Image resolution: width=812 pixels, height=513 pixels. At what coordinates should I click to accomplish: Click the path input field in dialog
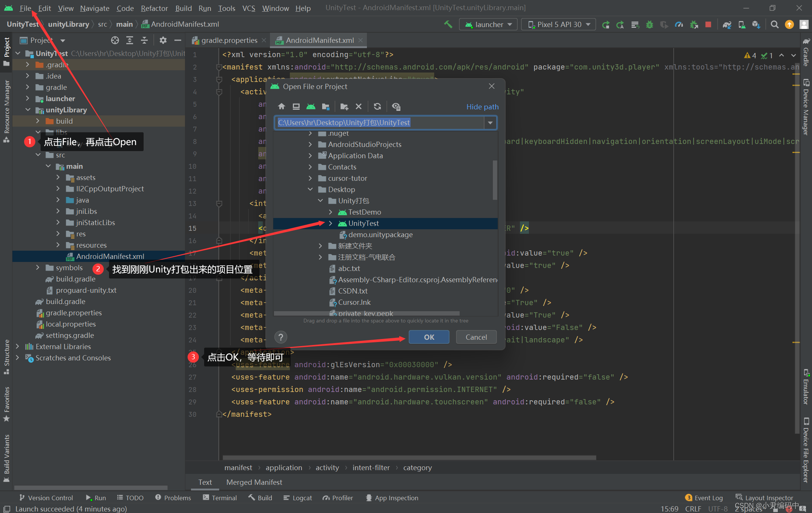tap(380, 123)
